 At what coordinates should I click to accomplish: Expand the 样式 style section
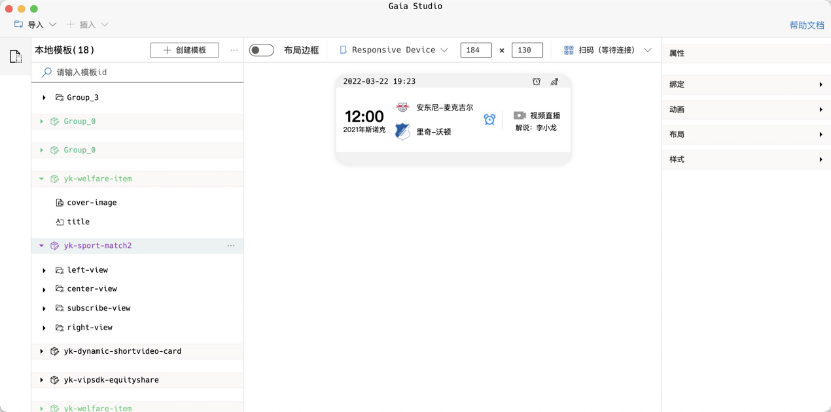point(746,159)
